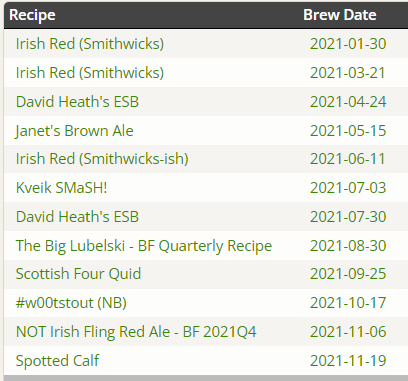Click the 2021-05-15 brew date

pos(348,131)
